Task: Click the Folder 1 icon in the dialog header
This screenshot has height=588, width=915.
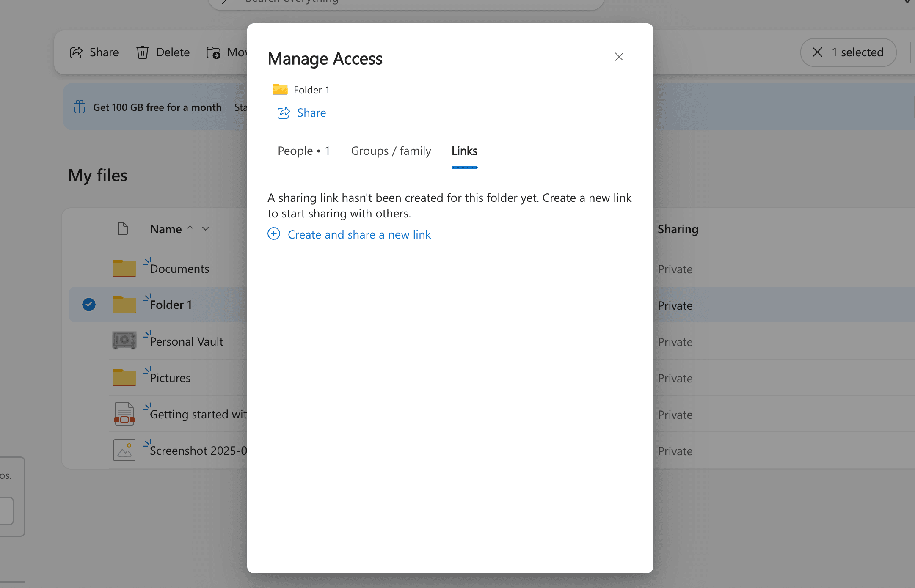Action: point(279,89)
